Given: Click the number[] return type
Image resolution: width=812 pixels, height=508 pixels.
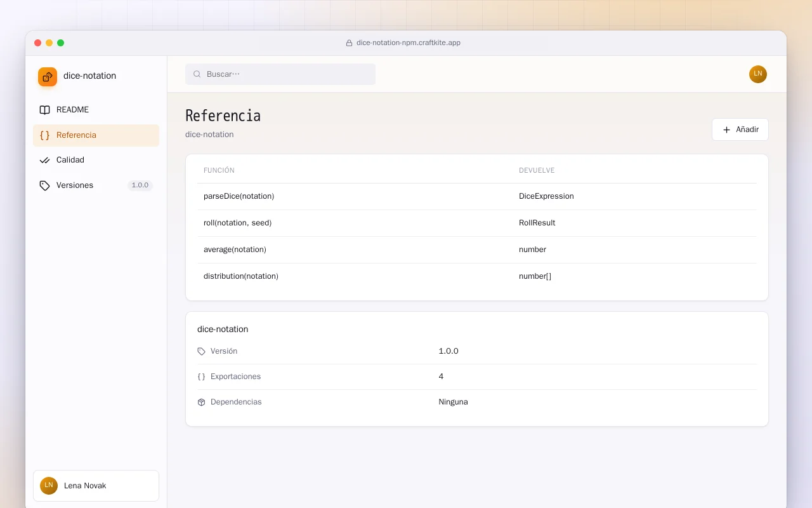Looking at the screenshot, I should coord(535,276).
